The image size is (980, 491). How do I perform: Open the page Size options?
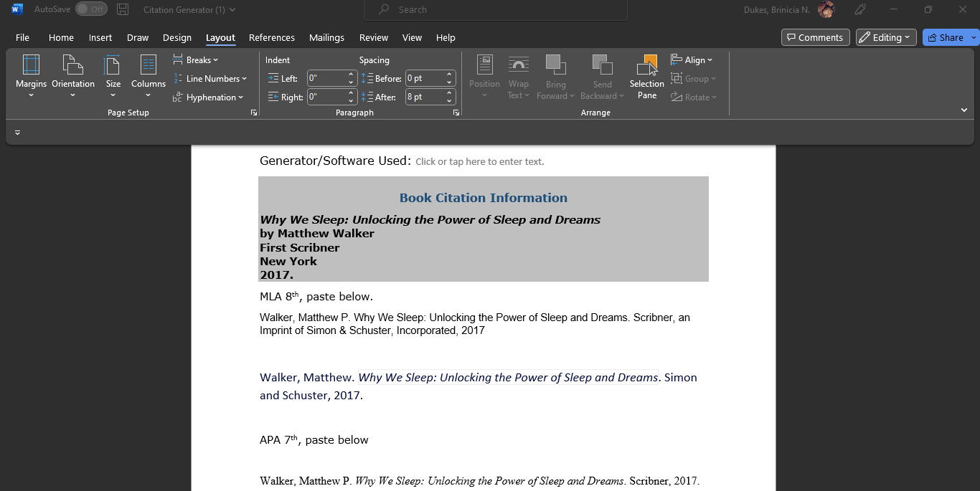point(113,77)
